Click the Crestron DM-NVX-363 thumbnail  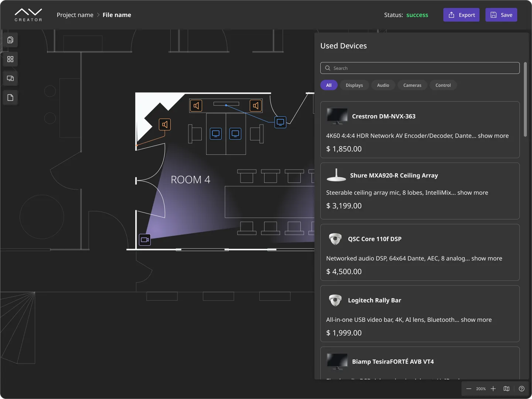tap(337, 116)
